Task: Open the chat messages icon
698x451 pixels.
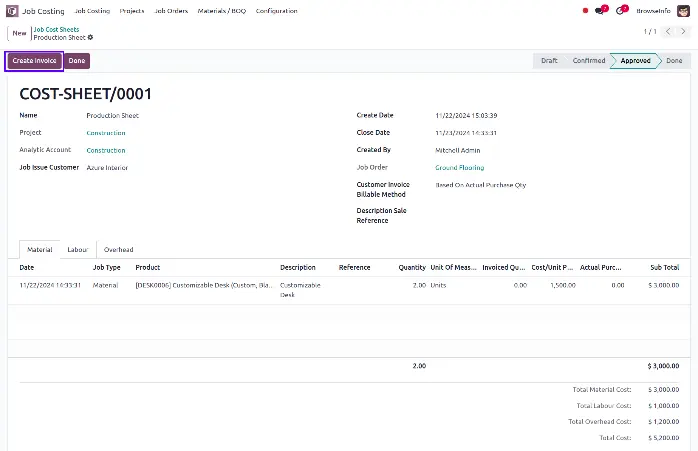Action: (600, 11)
